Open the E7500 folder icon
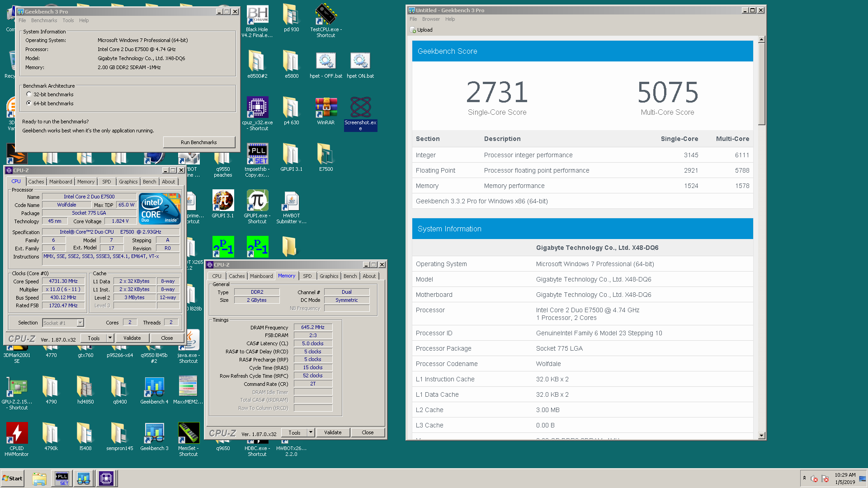The image size is (868, 488). click(x=326, y=158)
